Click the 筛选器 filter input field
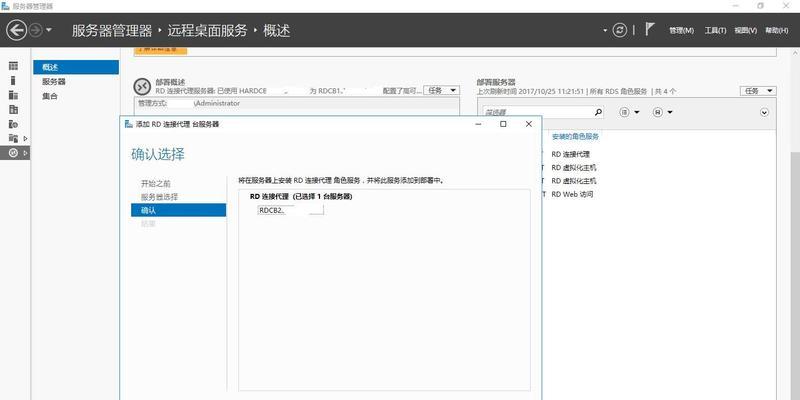This screenshot has height=400, width=800. pyautogui.click(x=538, y=112)
